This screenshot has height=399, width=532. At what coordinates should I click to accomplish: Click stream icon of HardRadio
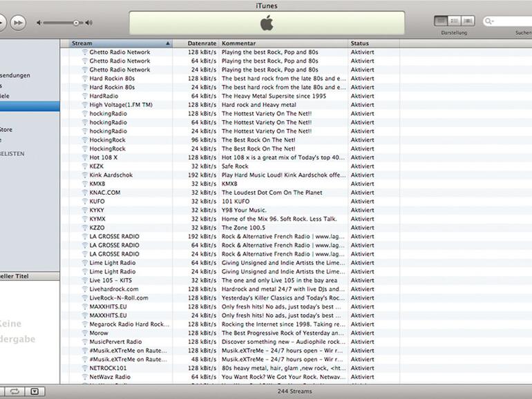pyautogui.click(x=85, y=96)
